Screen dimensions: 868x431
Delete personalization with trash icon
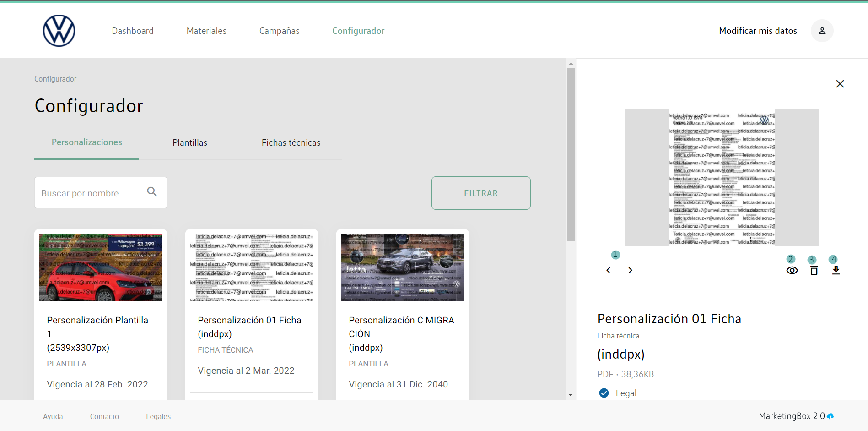[x=814, y=270]
